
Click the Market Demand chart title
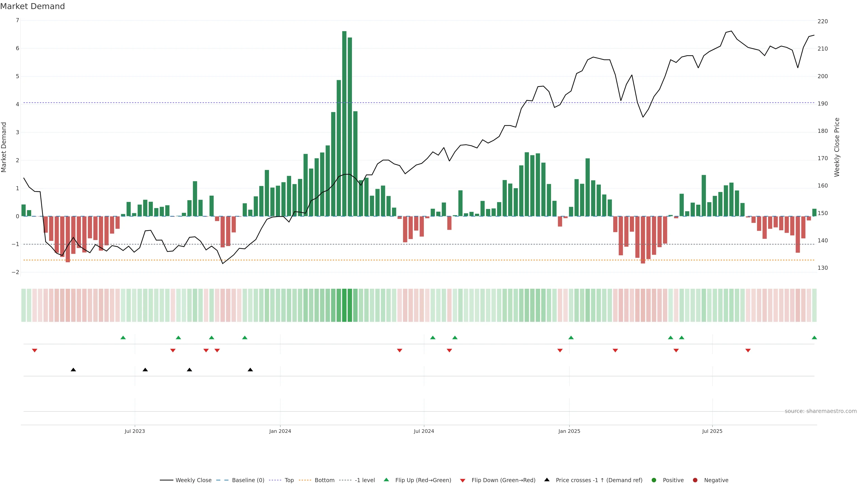(x=32, y=6)
